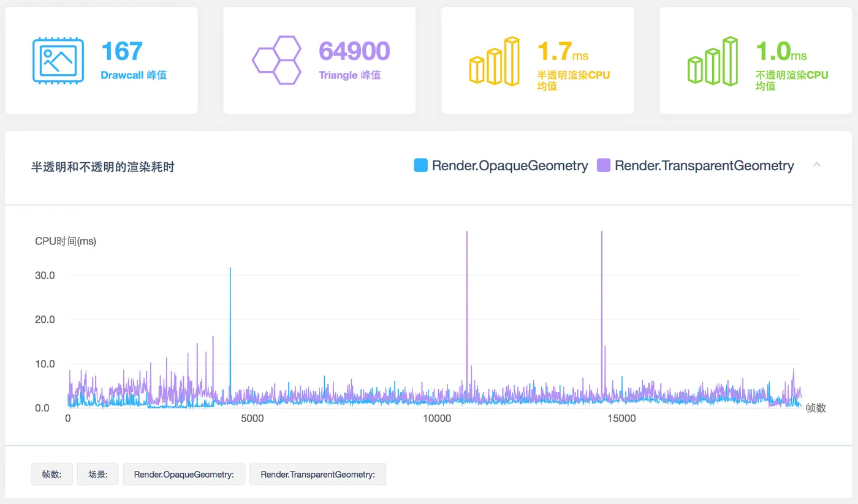Click the 半透明和不透明的渲染耗时 title

click(x=103, y=167)
